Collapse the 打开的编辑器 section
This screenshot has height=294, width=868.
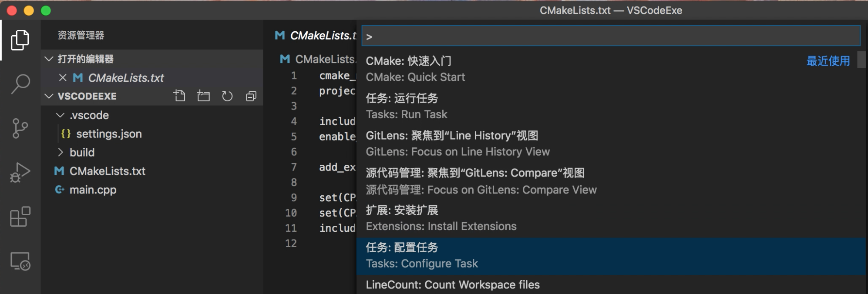49,59
